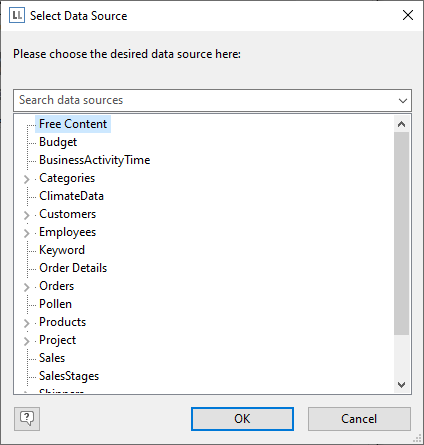Expand the Employees tree node

[27, 233]
